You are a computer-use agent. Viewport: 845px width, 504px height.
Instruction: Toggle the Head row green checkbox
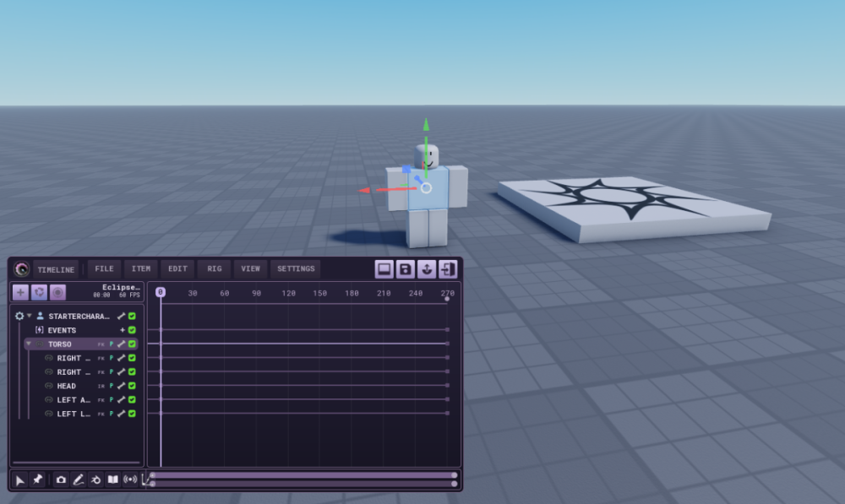[132, 386]
